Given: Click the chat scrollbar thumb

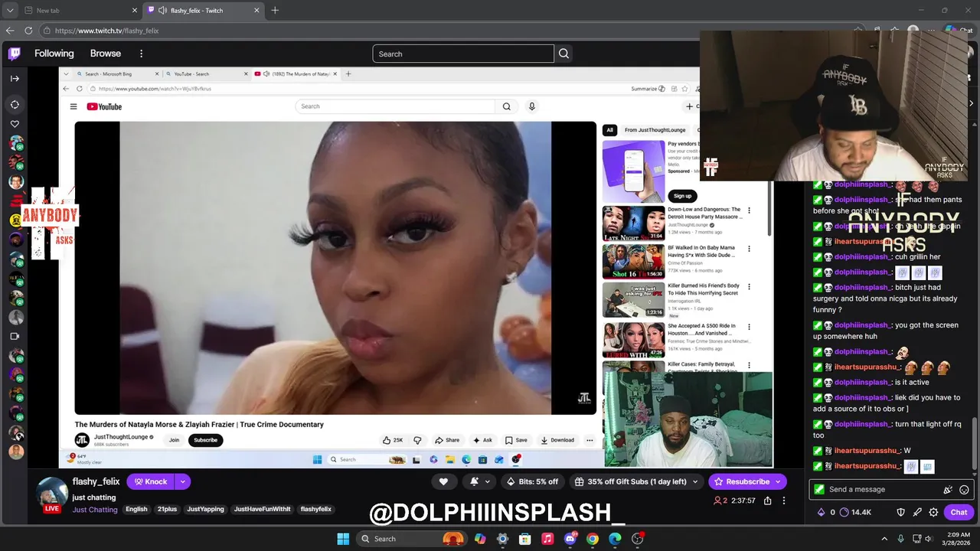Looking at the screenshot, I should click(x=975, y=445).
